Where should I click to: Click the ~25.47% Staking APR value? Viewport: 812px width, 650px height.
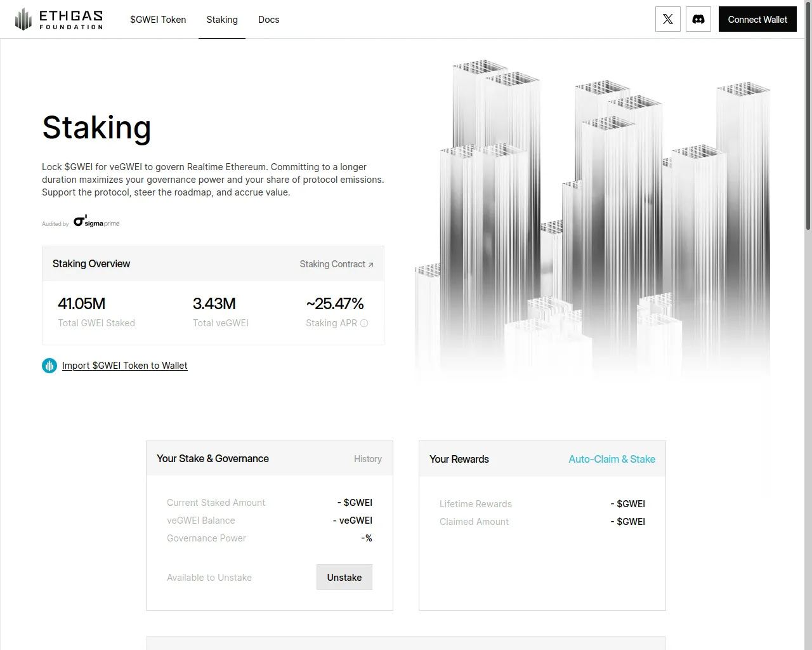coord(335,303)
